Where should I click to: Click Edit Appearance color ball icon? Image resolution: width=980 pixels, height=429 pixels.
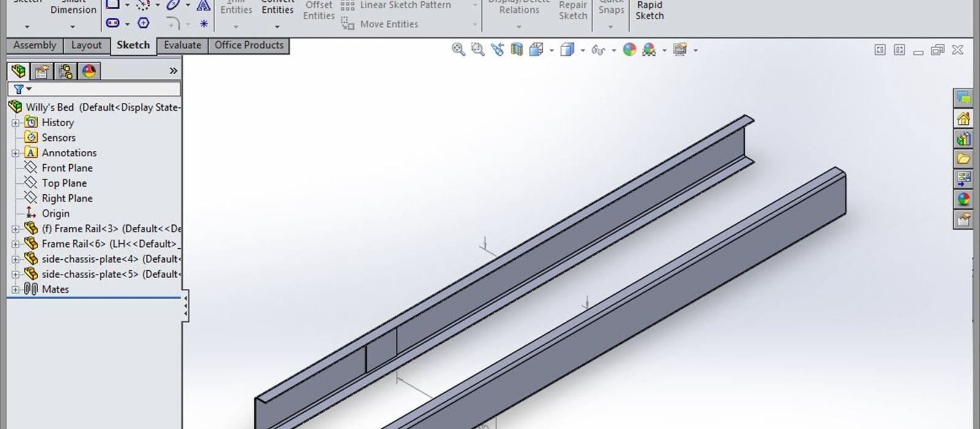(x=630, y=50)
